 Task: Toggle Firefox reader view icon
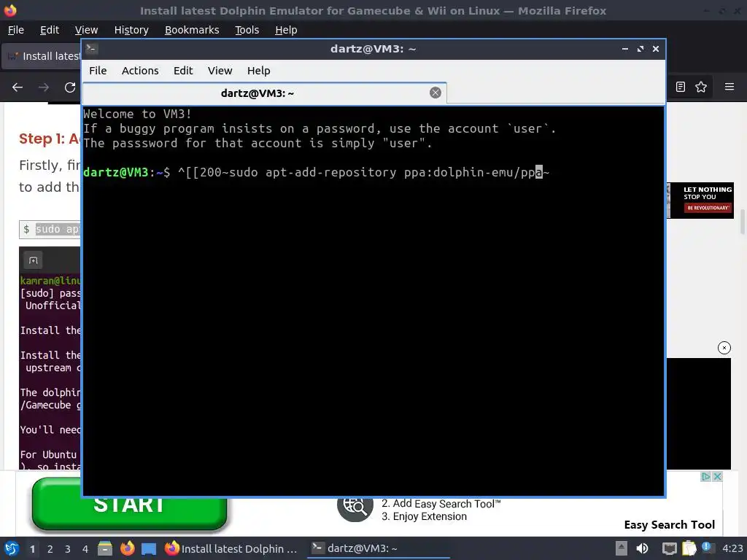tap(681, 87)
